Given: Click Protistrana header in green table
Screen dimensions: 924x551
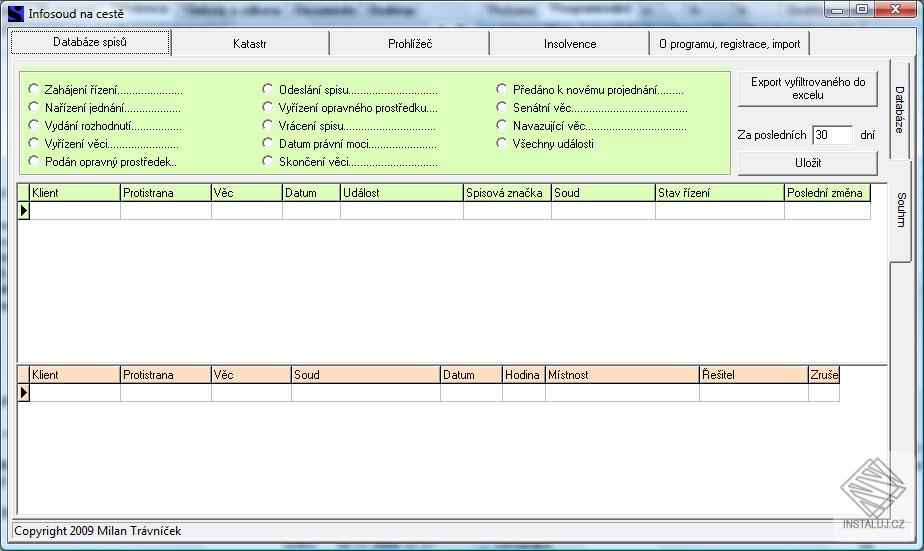Looking at the screenshot, I should 166,193.
